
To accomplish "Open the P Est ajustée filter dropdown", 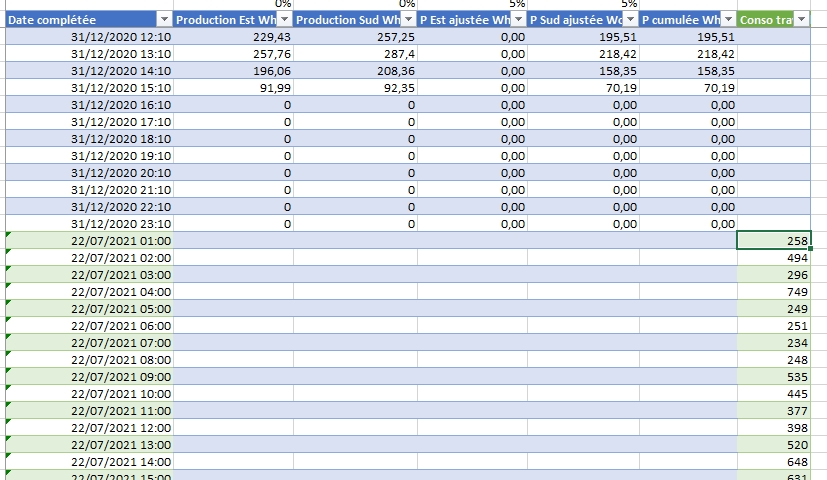I will click(518, 20).
